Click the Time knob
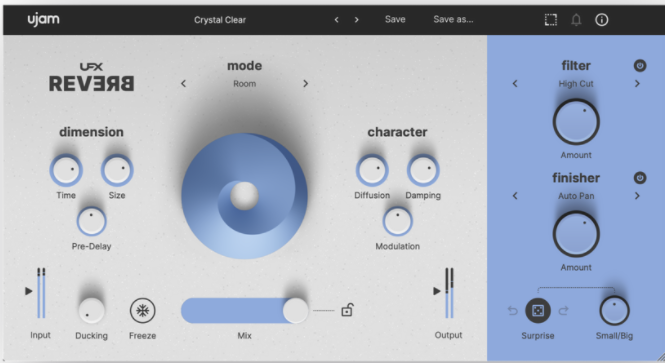The height and width of the screenshot is (363, 665). 66,170
